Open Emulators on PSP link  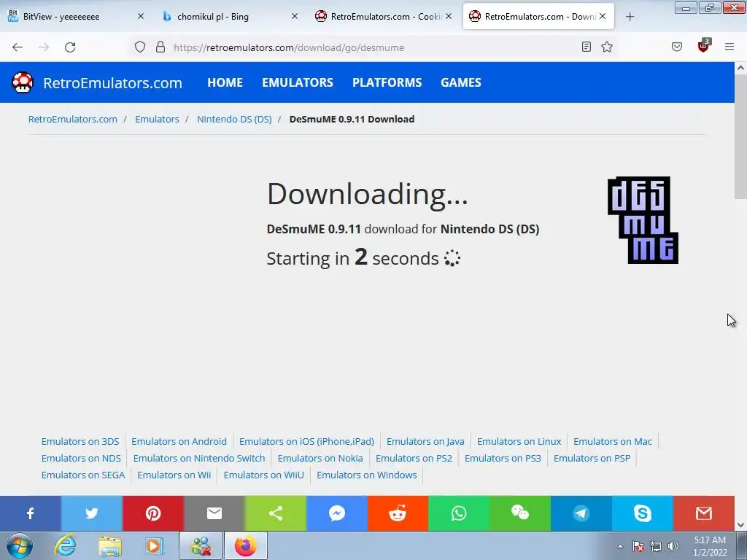[592, 458]
